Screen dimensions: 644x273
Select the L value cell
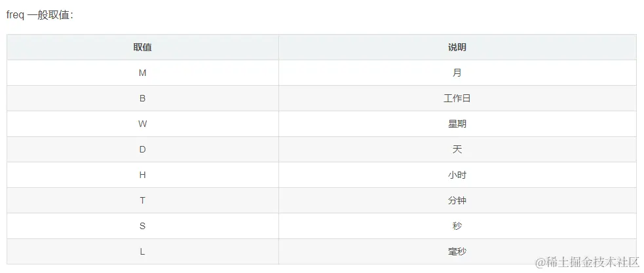coord(143,251)
